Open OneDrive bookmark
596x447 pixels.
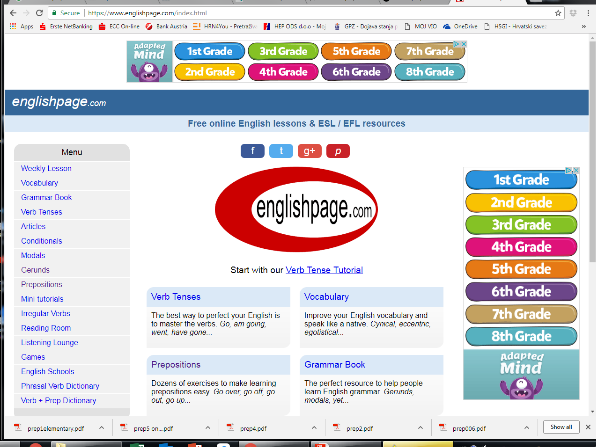[x=460, y=26]
